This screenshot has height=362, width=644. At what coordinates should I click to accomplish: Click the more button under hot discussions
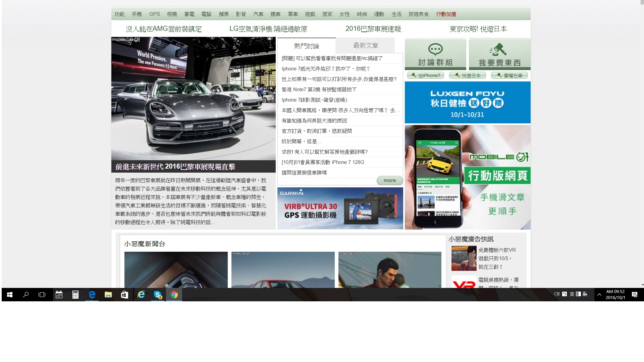389,180
